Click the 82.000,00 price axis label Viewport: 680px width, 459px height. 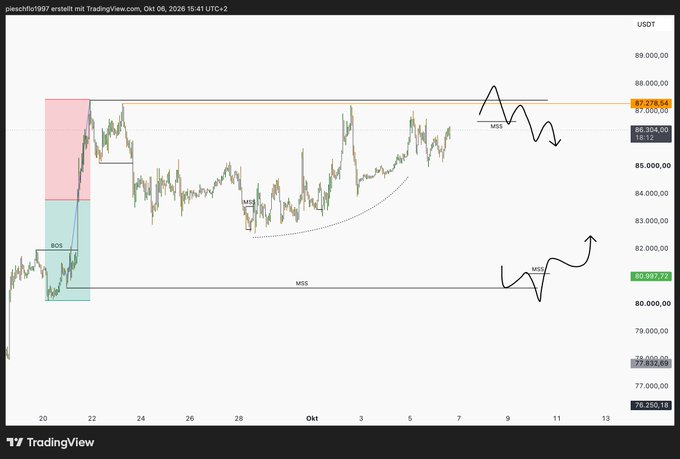651,248
